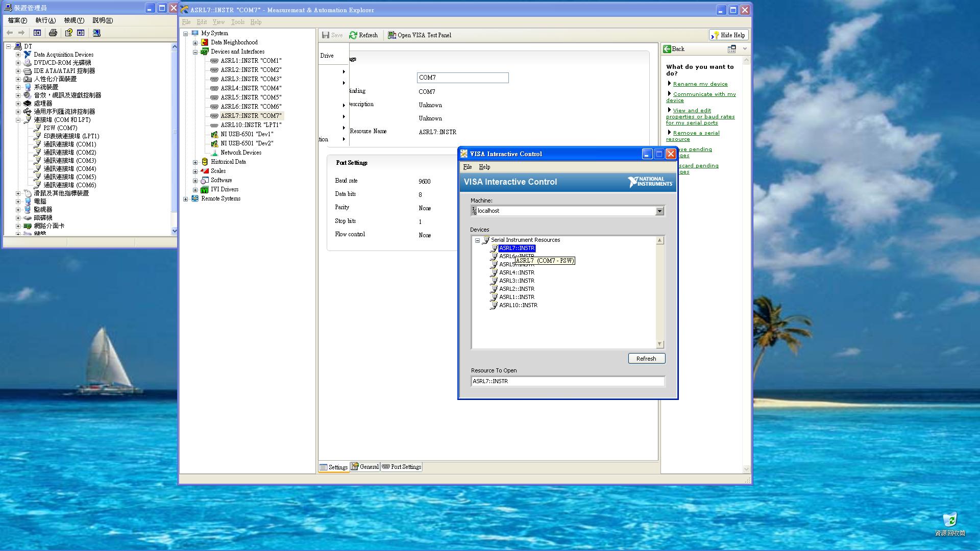Click the COM7 name input field
980x551 pixels.
pyautogui.click(x=462, y=78)
